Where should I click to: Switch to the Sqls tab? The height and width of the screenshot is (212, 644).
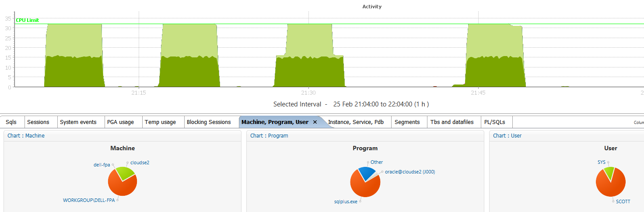pos(11,122)
